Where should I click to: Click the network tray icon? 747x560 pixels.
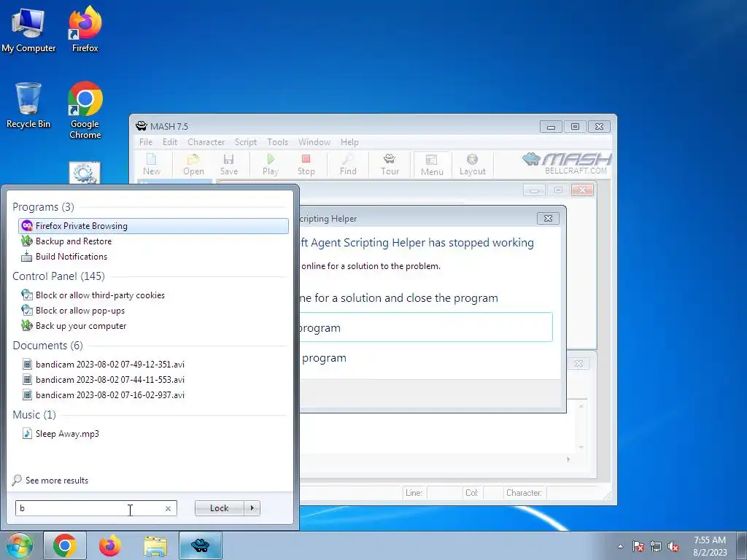click(x=656, y=546)
